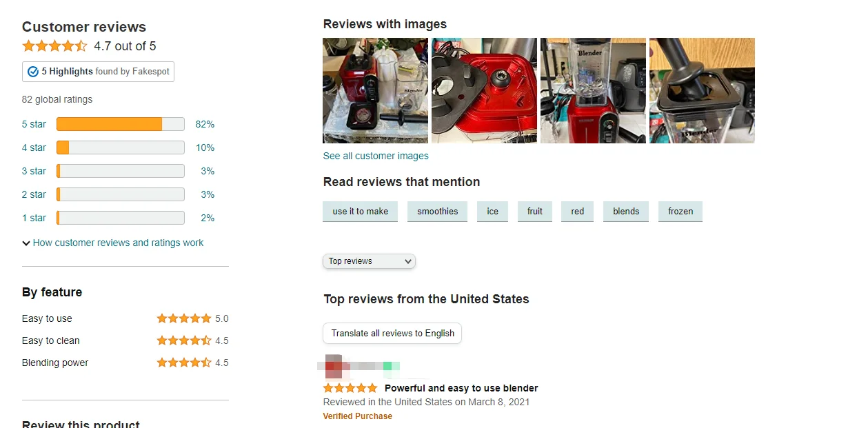Click the Blending power star rating
Screen dimensions: 868x428
coord(184,363)
